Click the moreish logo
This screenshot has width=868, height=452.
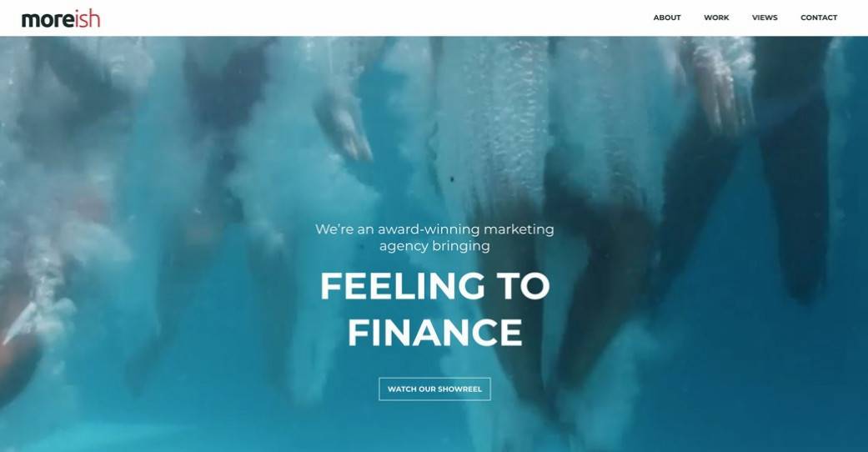tap(61, 19)
